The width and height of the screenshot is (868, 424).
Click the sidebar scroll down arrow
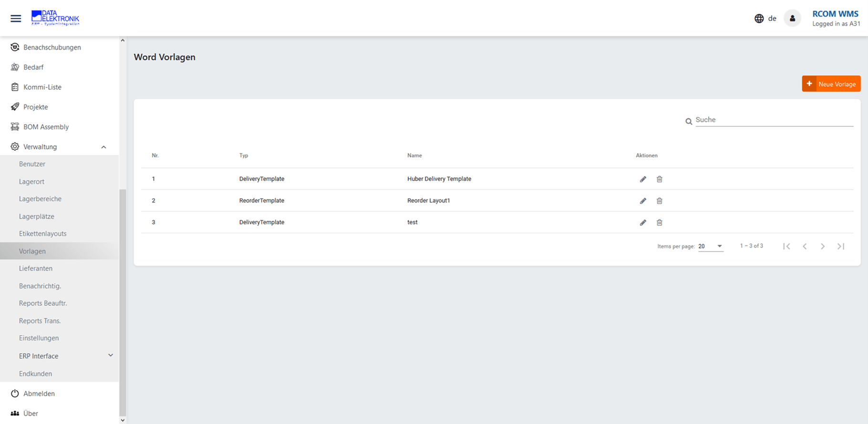tap(123, 420)
